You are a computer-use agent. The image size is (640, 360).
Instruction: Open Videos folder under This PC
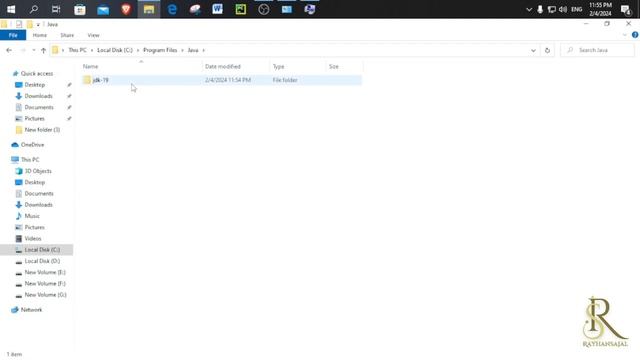click(x=33, y=238)
